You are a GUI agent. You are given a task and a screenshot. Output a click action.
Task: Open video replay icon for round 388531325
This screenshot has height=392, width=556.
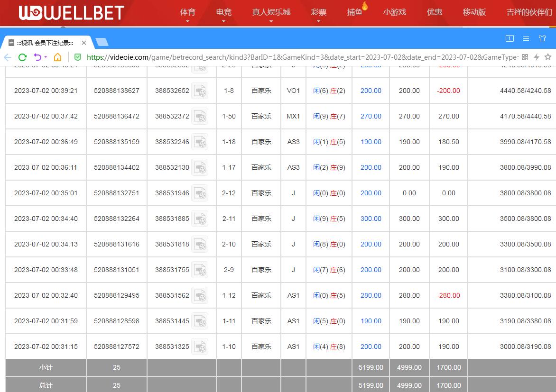tap(200, 346)
